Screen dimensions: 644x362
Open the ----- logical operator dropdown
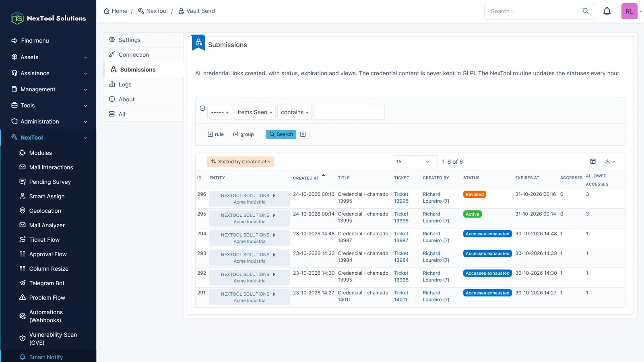tap(220, 112)
